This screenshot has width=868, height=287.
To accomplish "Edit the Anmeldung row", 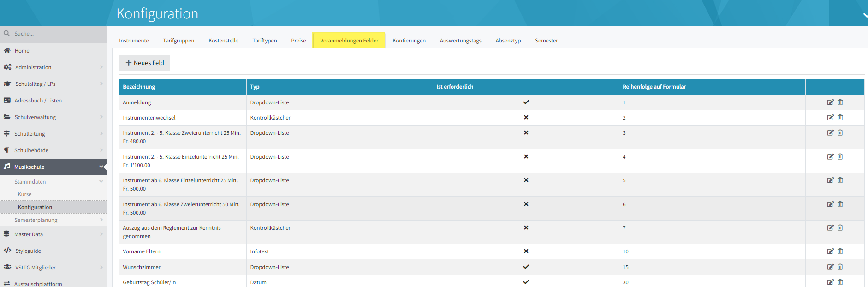I will tap(830, 102).
